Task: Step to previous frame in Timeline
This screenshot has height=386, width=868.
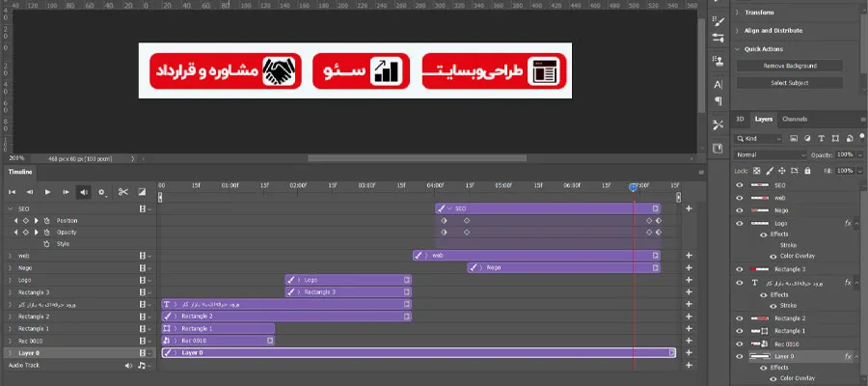Action: click(x=30, y=192)
